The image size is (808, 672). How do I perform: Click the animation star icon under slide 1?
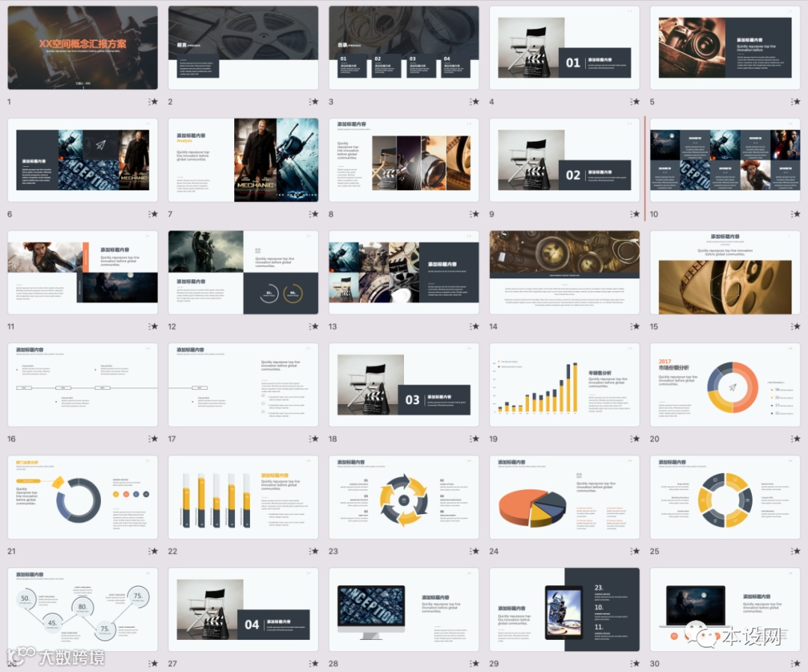click(x=153, y=102)
